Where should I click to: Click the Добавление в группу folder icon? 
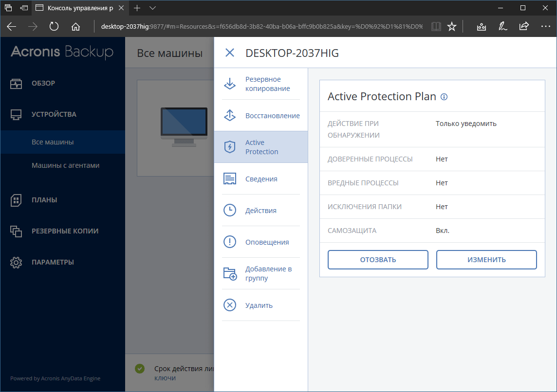click(230, 273)
